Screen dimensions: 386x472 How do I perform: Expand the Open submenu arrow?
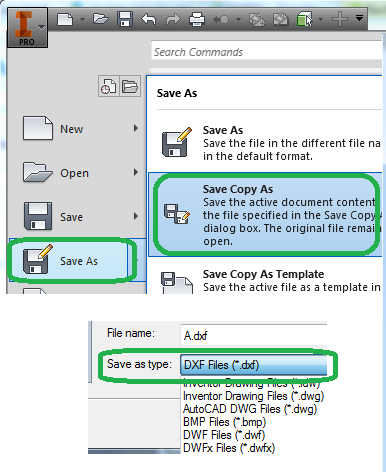coord(135,172)
